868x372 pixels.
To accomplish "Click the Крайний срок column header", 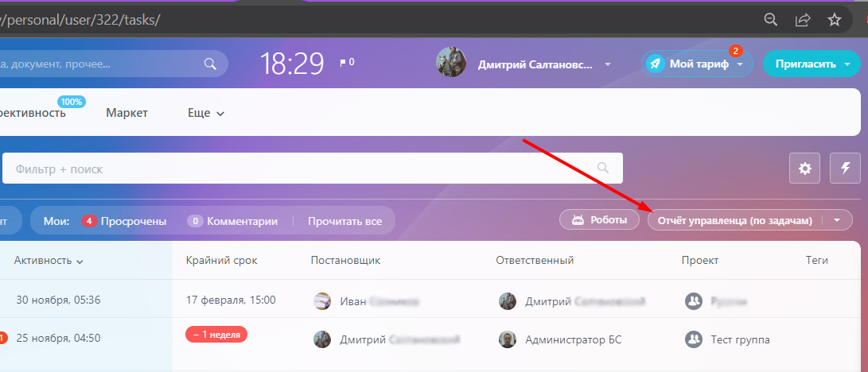I will (222, 261).
